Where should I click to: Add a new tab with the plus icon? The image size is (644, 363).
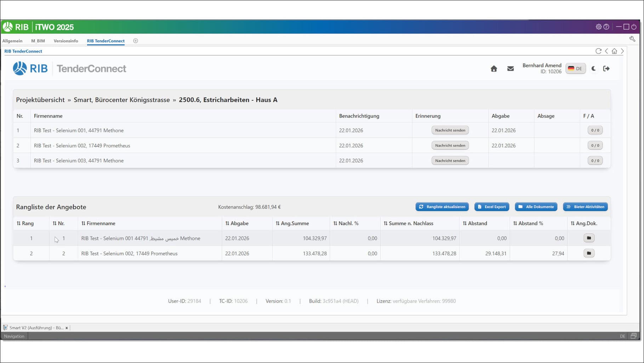click(x=136, y=41)
